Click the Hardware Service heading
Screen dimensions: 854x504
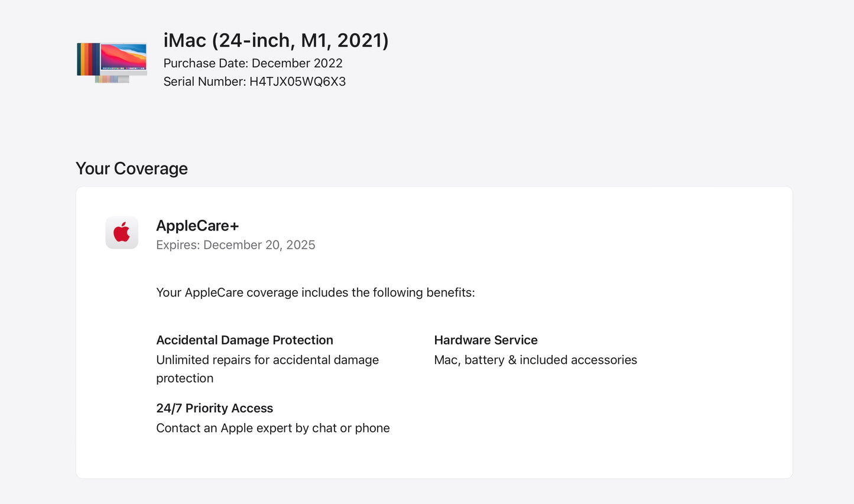click(x=485, y=340)
